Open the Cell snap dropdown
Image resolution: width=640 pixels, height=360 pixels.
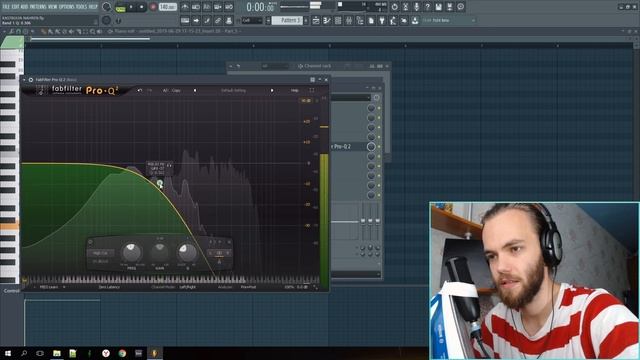(252, 20)
